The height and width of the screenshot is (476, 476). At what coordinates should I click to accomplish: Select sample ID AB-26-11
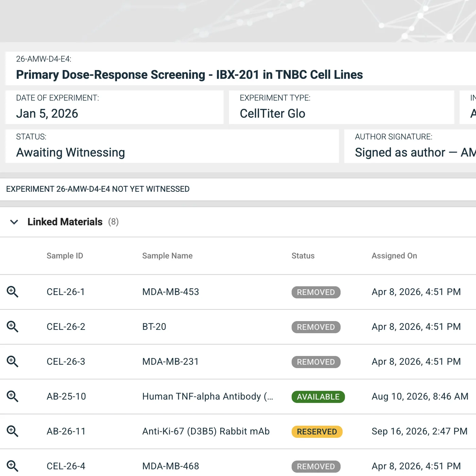[x=66, y=431]
